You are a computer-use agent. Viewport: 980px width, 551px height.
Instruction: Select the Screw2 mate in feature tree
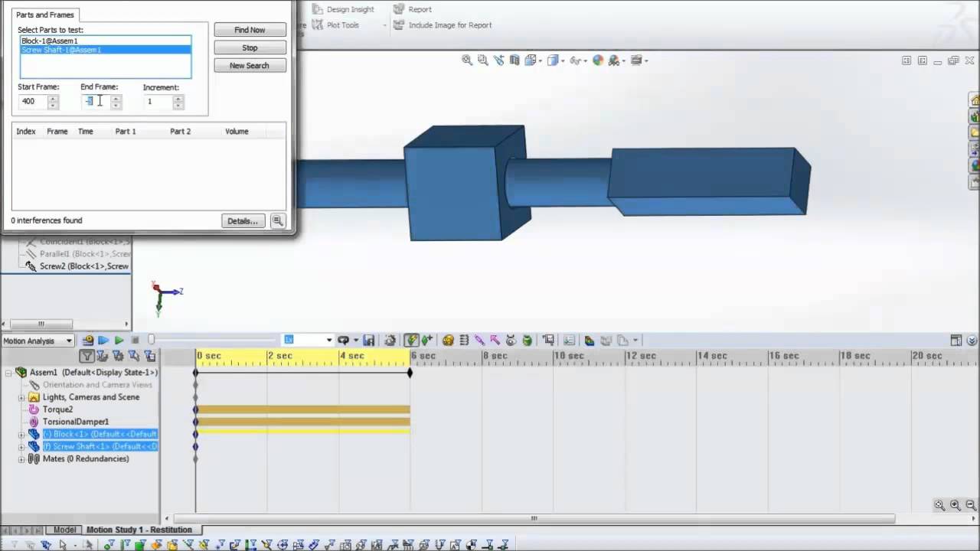84,266
